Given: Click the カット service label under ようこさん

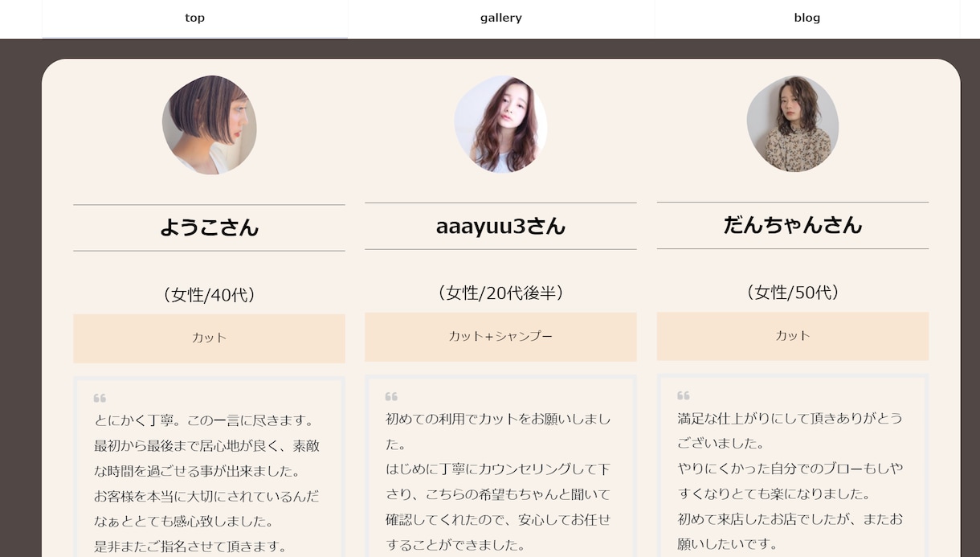Looking at the screenshot, I should tap(210, 338).
